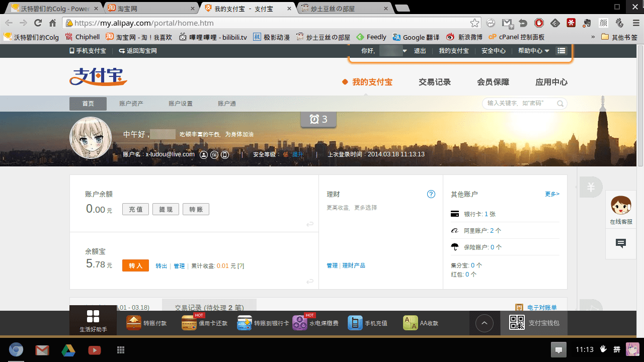
Task: Expand the username dropdown arrow in top bar
Action: click(405, 51)
